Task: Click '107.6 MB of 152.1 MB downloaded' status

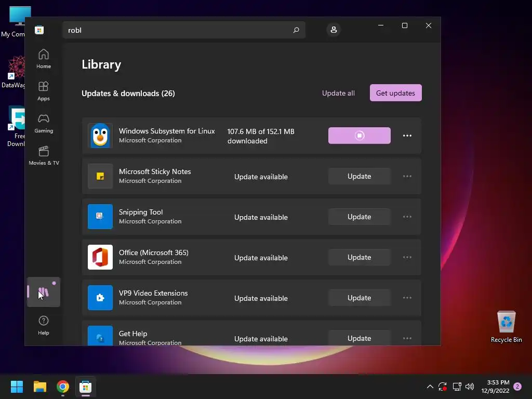Action: (261, 136)
